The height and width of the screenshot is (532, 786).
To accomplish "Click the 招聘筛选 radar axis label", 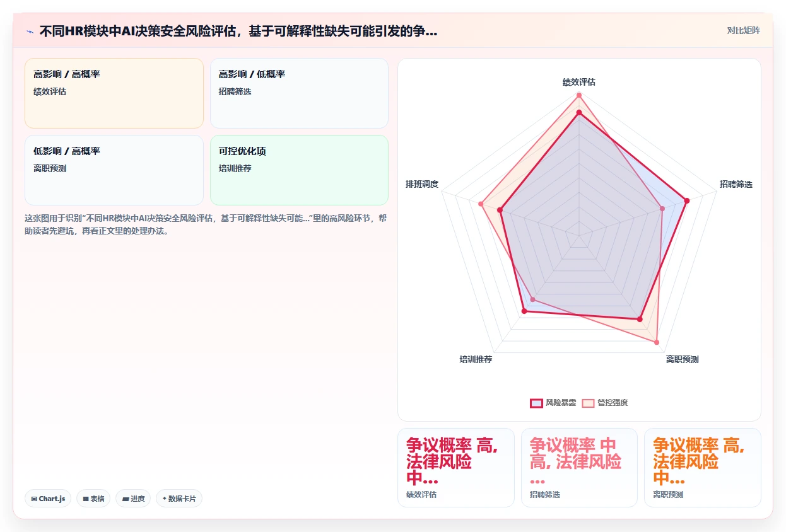I will [736, 184].
